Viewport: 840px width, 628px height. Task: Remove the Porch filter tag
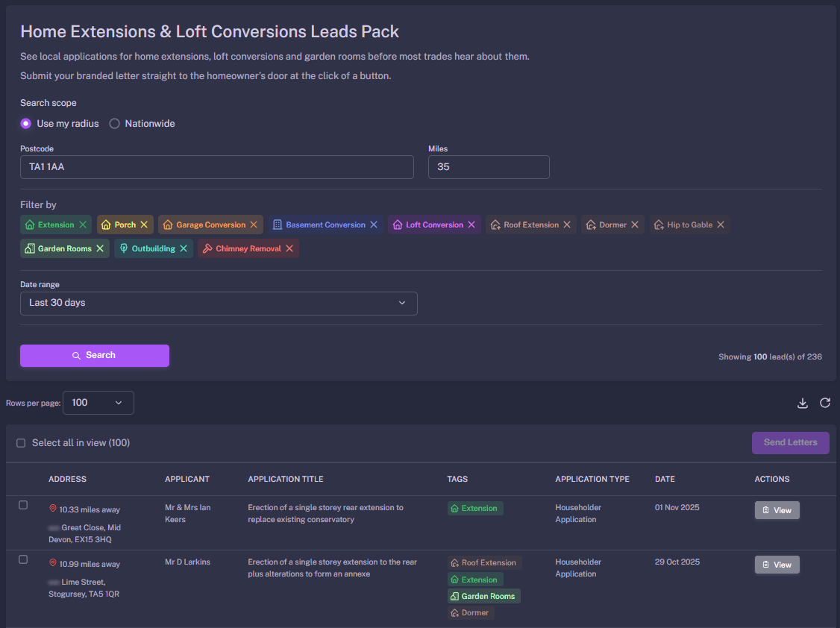pyautogui.click(x=143, y=224)
